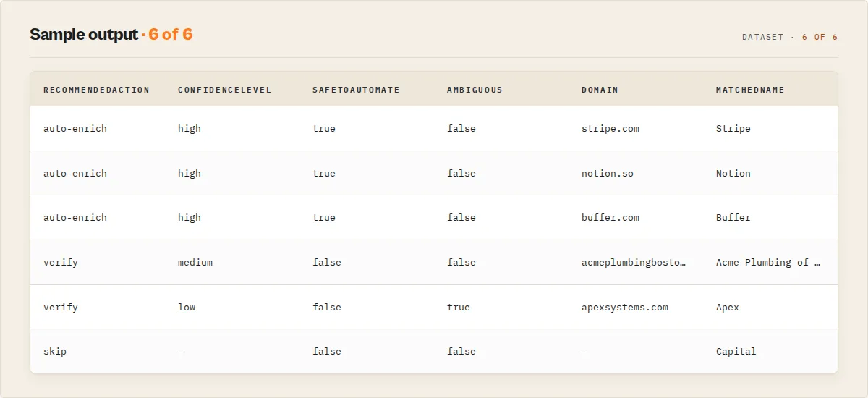This screenshot has width=868, height=398.
Task: Click the dash domain cell in Capital row
Action: tap(584, 351)
